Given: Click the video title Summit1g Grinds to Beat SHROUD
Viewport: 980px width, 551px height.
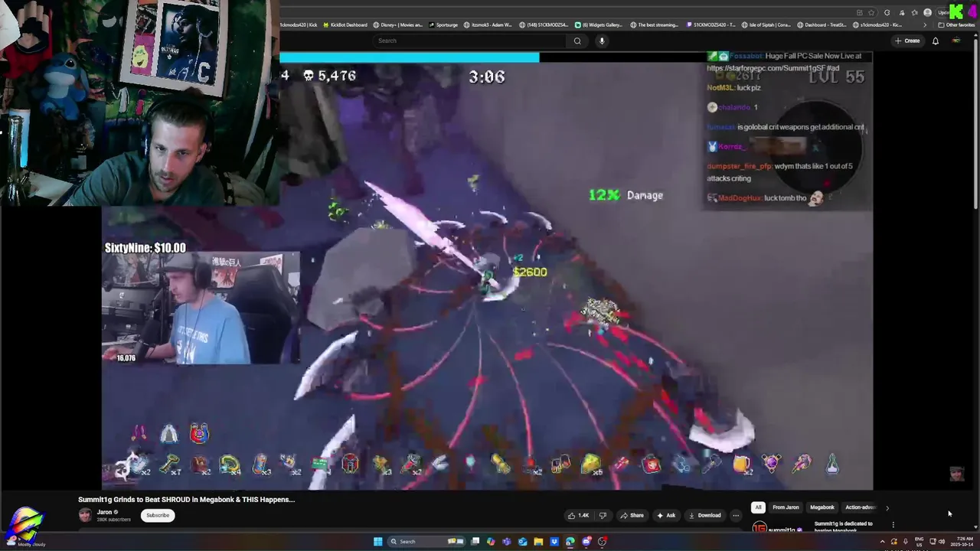Looking at the screenshot, I should point(186,499).
